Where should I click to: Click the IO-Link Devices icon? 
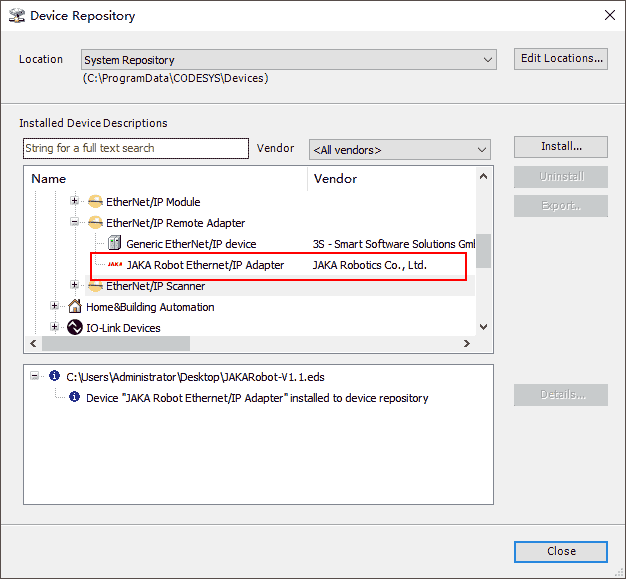[75, 327]
